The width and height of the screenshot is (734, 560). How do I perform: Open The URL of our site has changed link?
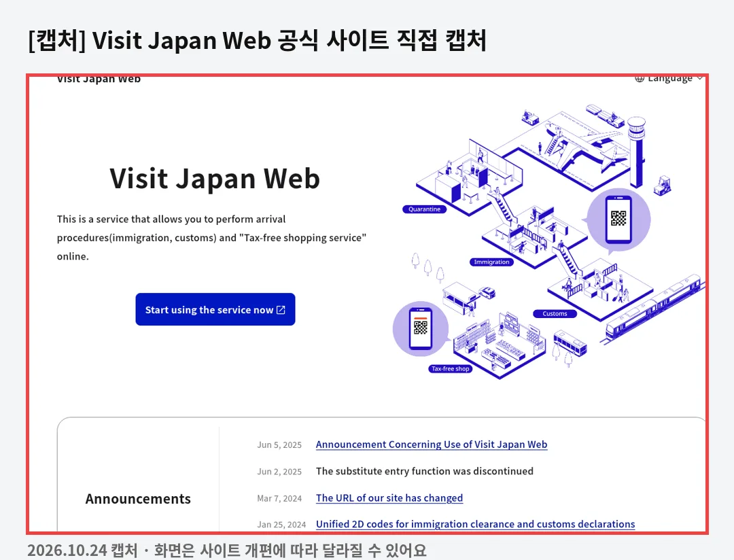tap(389, 497)
